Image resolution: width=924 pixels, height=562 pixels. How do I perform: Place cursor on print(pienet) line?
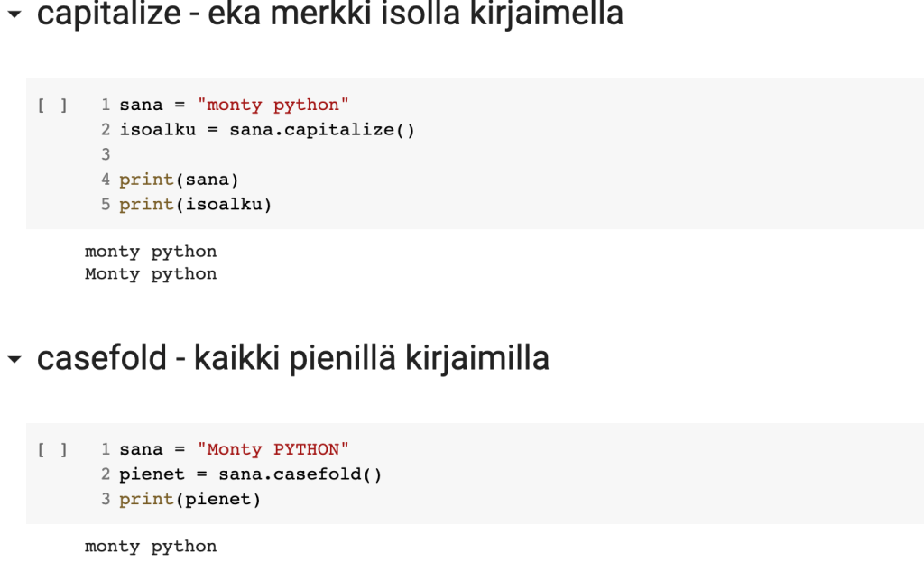coord(189,499)
